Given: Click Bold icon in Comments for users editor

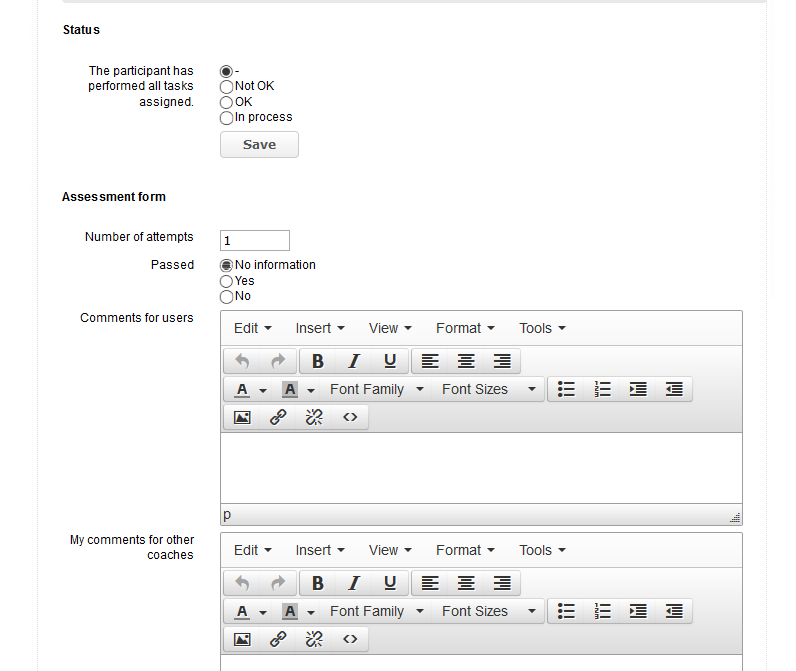Looking at the screenshot, I should pos(318,361).
